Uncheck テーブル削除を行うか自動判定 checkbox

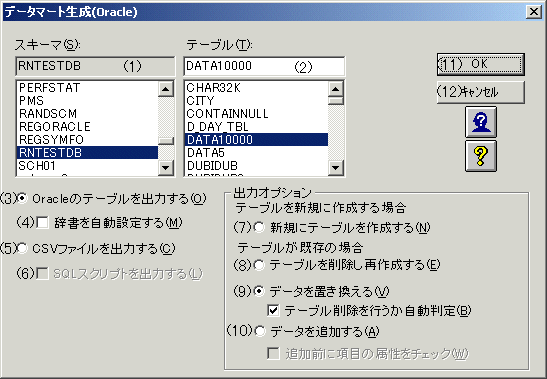pyautogui.click(x=273, y=310)
